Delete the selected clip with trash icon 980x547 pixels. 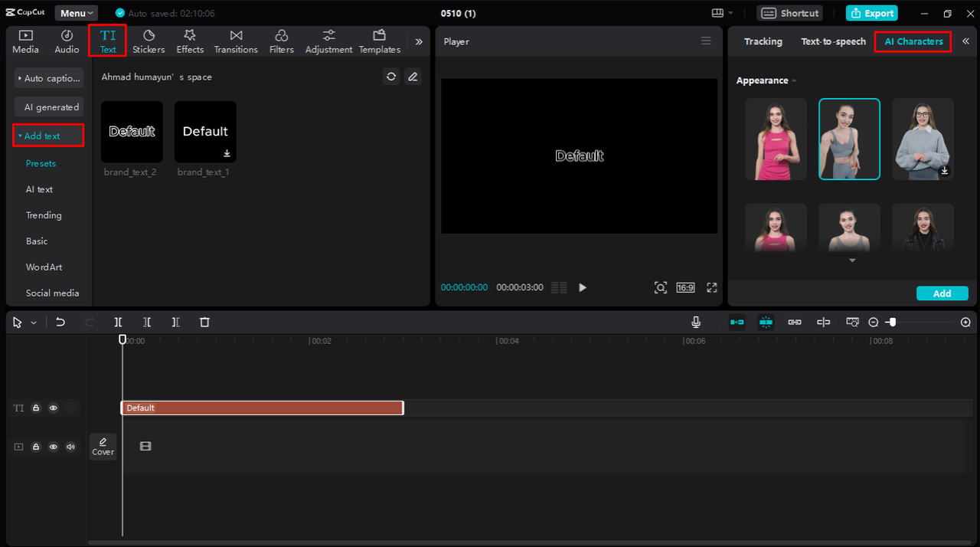204,323
